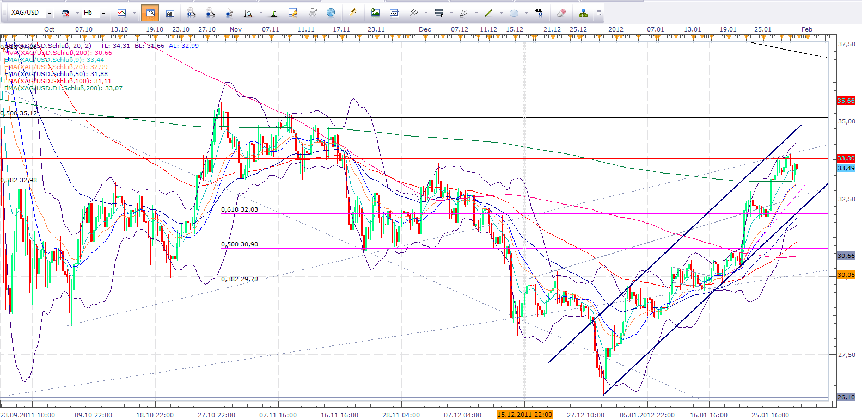Image resolution: width=868 pixels, height=420 pixels.
Task: Click the blue 33,49 current price tag
Action: pos(846,168)
